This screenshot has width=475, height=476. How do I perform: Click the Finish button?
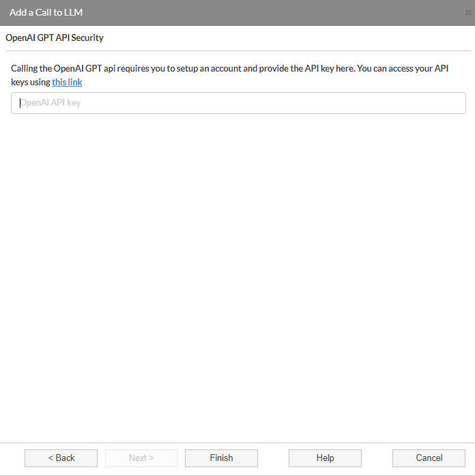221,458
